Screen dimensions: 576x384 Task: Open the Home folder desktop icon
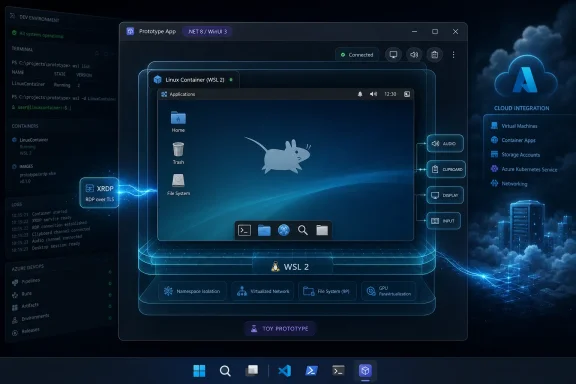pos(178,122)
